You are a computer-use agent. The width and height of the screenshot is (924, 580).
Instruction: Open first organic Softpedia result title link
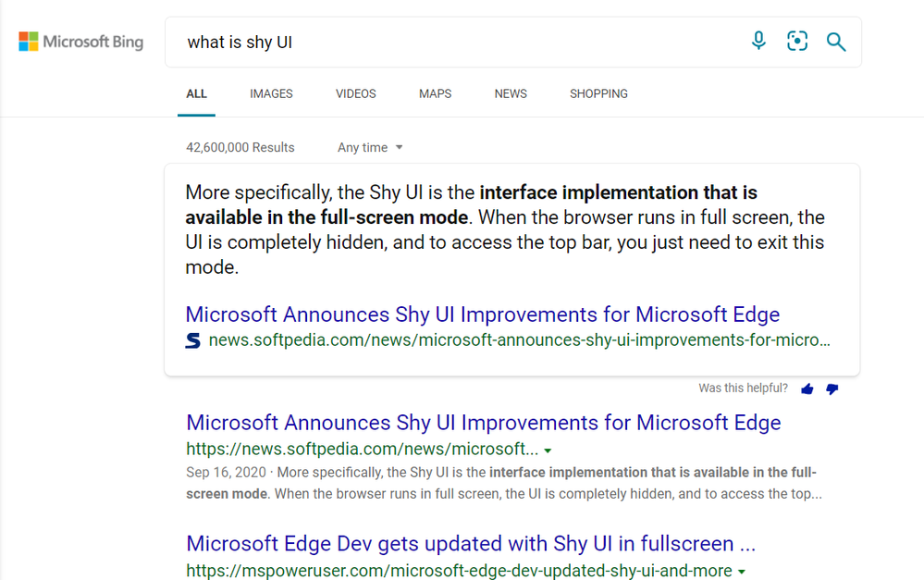point(483,423)
